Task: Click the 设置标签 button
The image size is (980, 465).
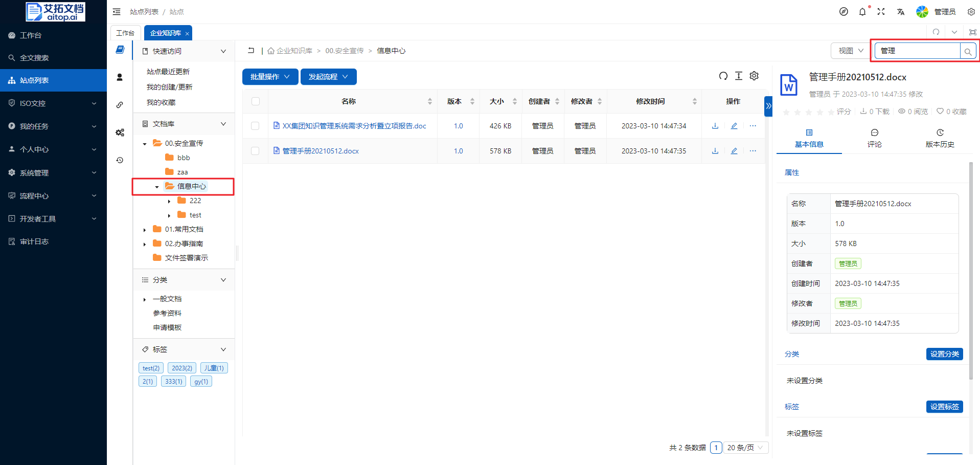Action: coord(944,407)
